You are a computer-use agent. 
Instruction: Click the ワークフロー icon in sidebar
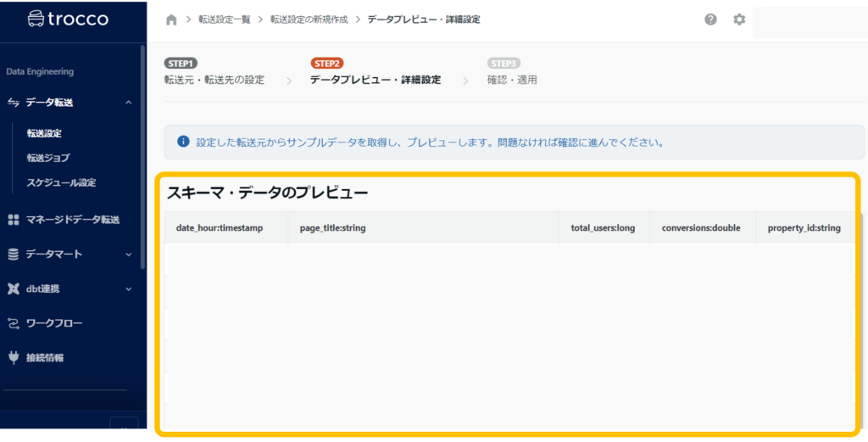click(x=14, y=323)
